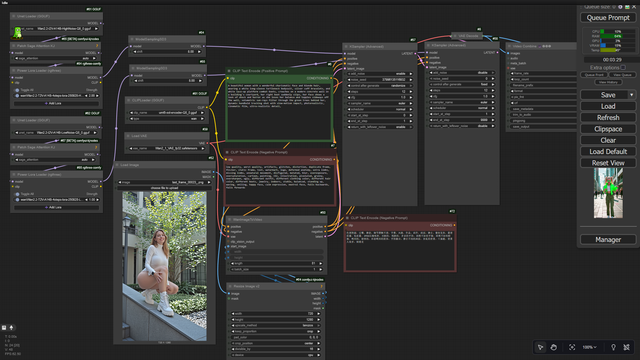This screenshot has height=360, width=640.
Task: Open Clipspace
Action: (x=608, y=129)
